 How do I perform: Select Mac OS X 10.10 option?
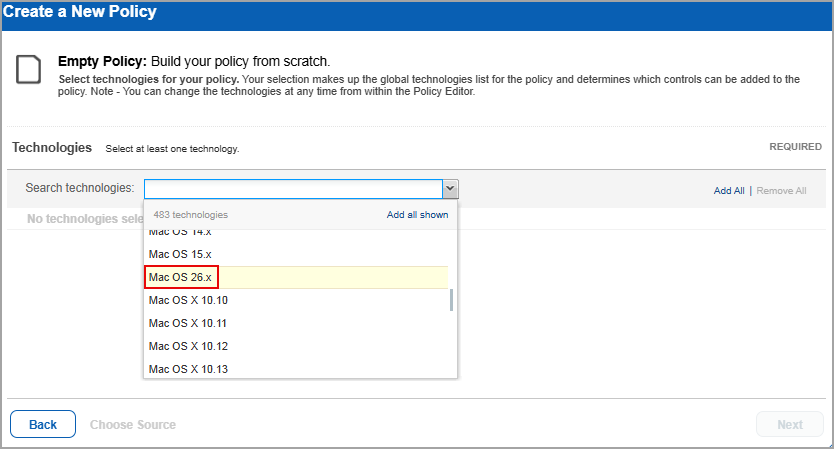[188, 300]
